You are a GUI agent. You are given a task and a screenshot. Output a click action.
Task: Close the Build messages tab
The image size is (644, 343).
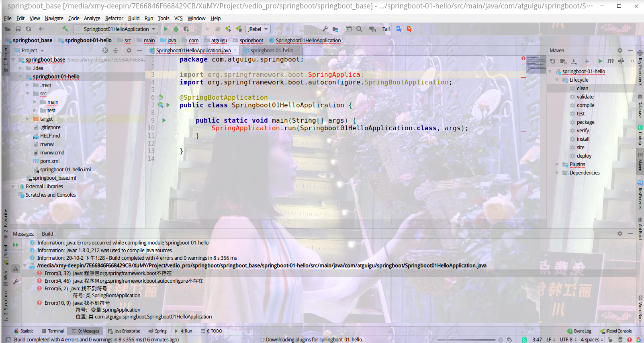(57, 234)
